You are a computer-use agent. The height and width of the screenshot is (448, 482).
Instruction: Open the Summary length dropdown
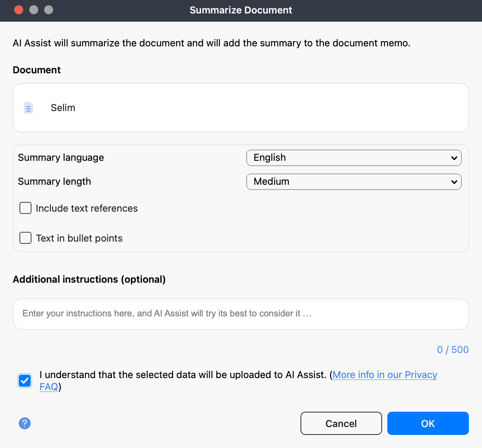click(354, 182)
